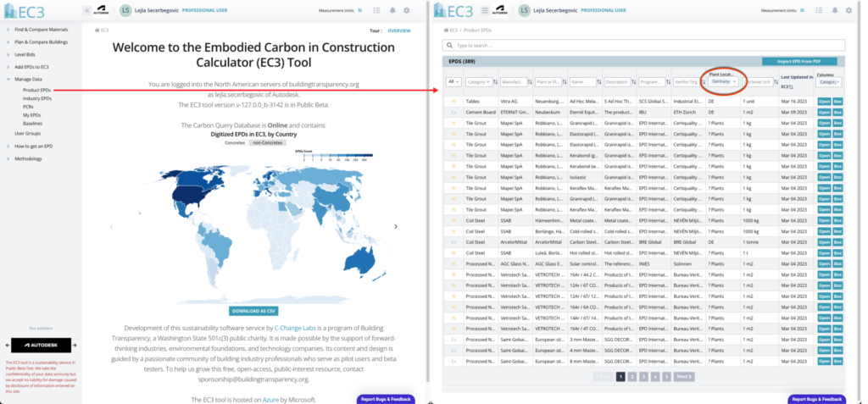Show next partner logo arrow
868x404 pixels.
tap(75, 346)
